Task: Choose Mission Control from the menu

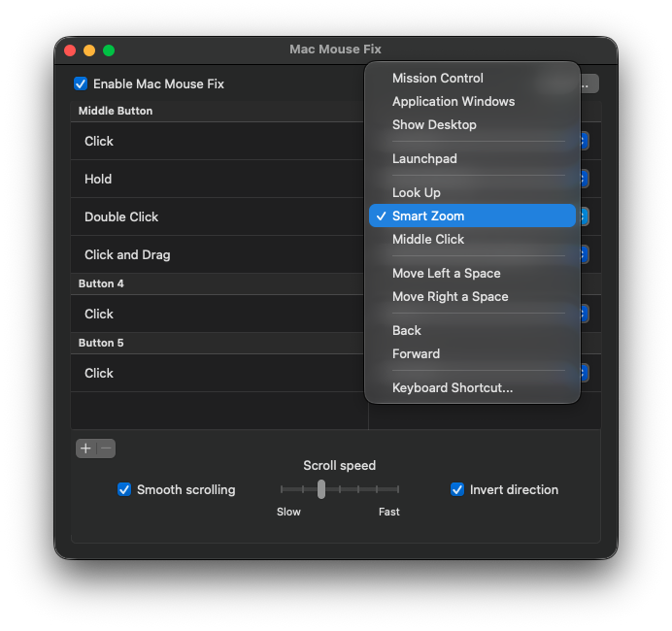Action: (472, 78)
